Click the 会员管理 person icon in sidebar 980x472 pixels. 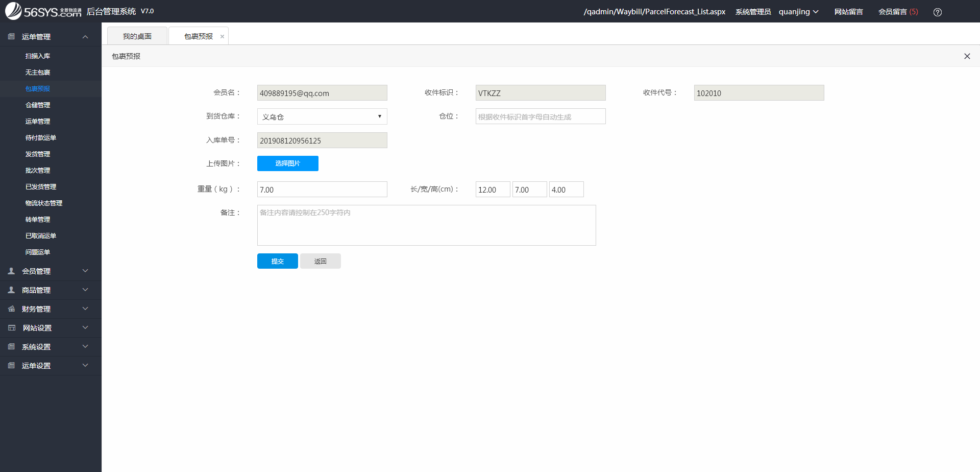coord(11,271)
